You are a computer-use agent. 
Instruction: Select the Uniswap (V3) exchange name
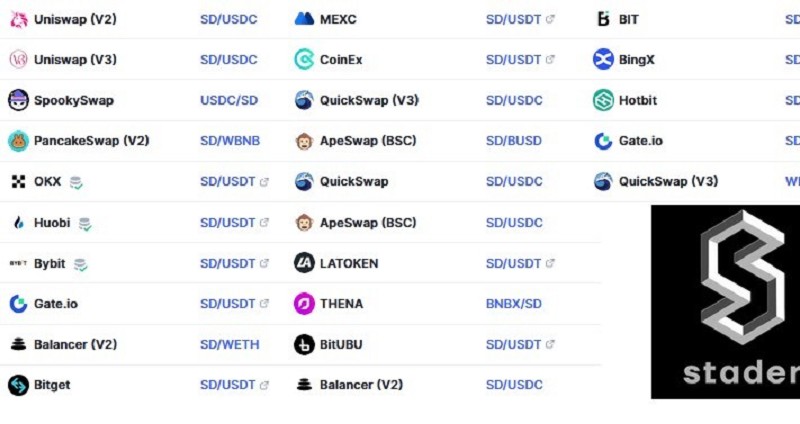pos(76,60)
